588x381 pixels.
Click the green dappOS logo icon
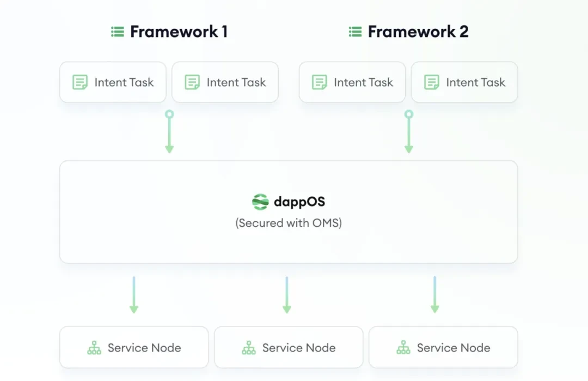pyautogui.click(x=260, y=202)
